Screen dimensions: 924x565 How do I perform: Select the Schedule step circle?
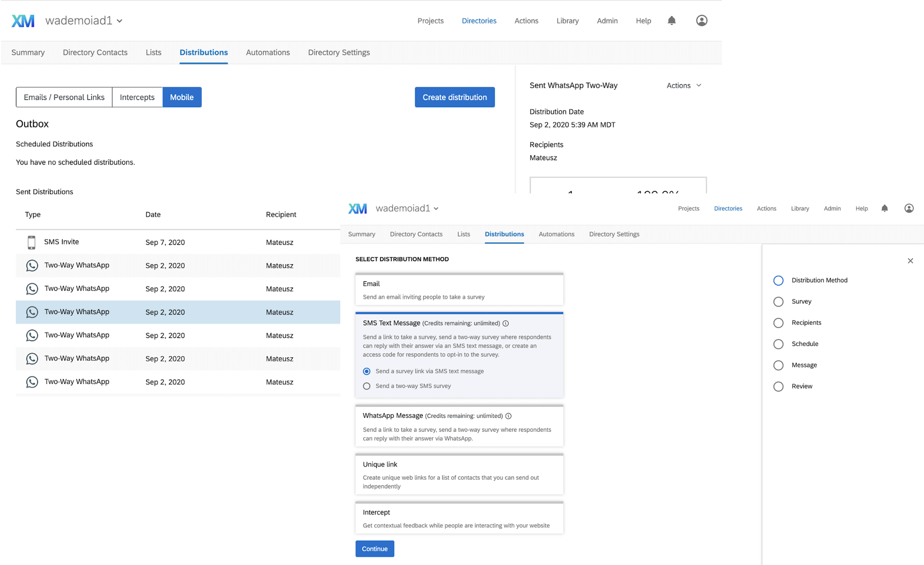pos(778,344)
